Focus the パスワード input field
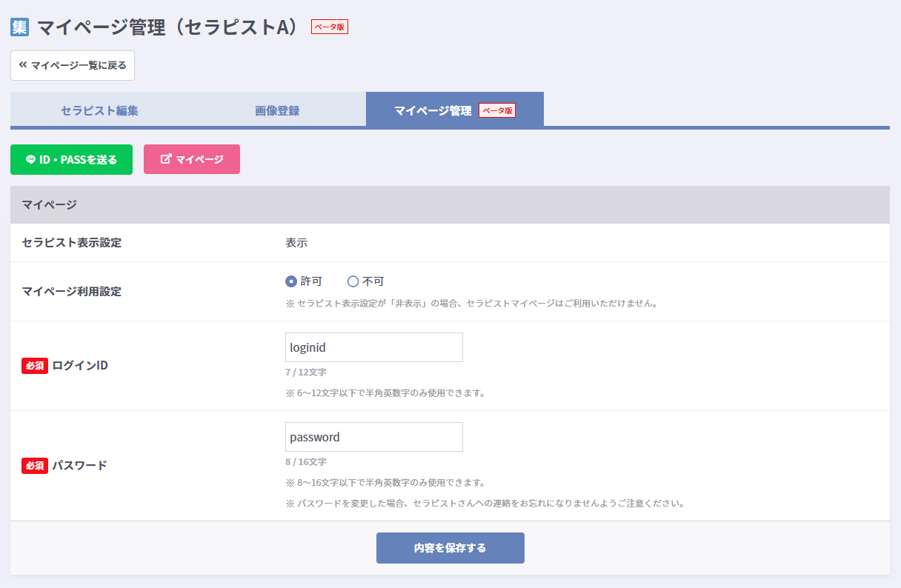The width and height of the screenshot is (901, 588). point(373,437)
